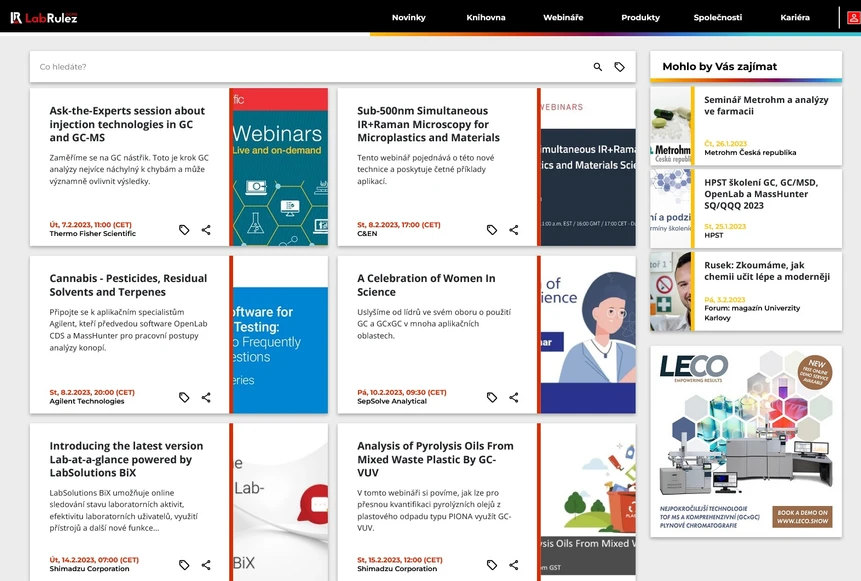Toggle the tag on the Ask-the-Experts webinar
This screenshot has width=861, height=581.
(184, 229)
